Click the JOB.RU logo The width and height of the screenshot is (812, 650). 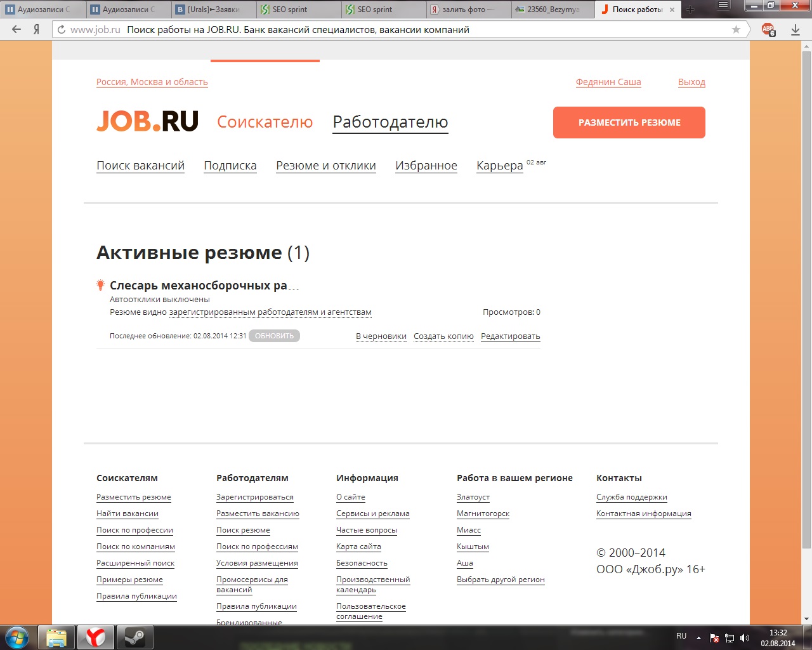point(147,121)
